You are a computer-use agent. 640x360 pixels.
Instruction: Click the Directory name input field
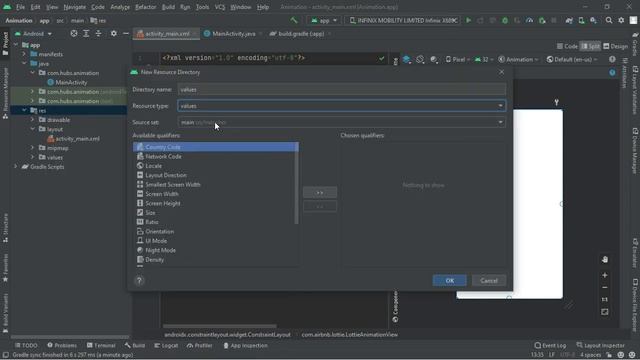pos(342,89)
